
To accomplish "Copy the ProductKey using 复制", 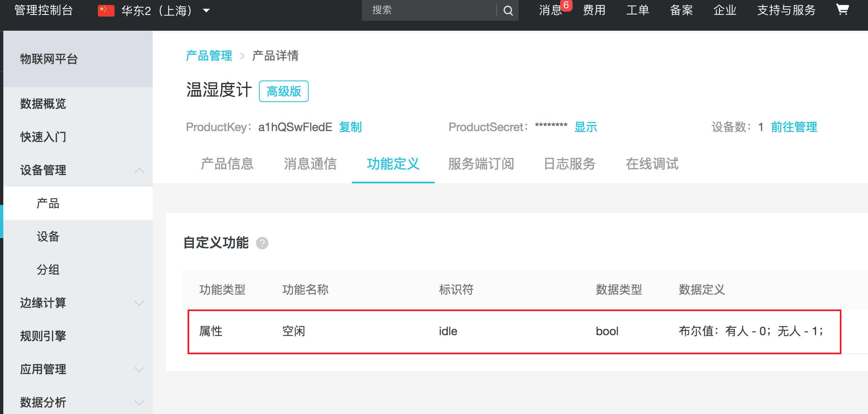I will (351, 127).
